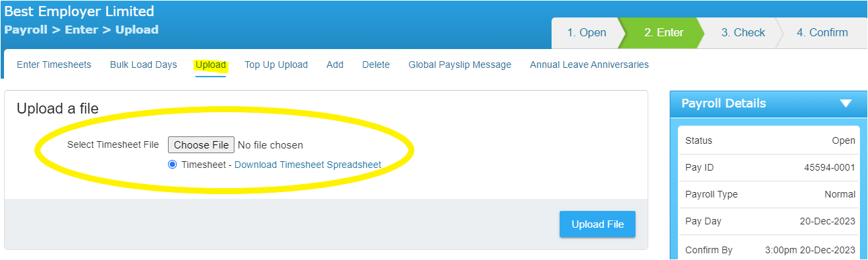Click the Upload File button

click(x=597, y=224)
